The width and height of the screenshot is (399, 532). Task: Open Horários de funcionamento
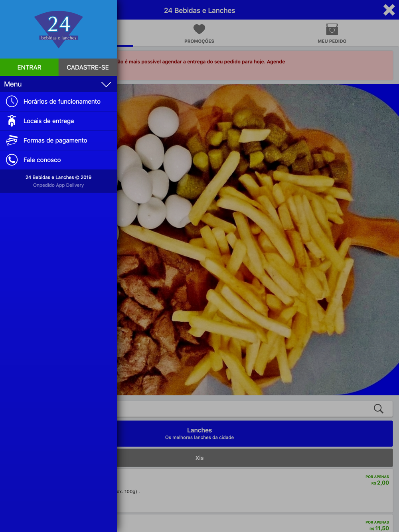pos(59,101)
